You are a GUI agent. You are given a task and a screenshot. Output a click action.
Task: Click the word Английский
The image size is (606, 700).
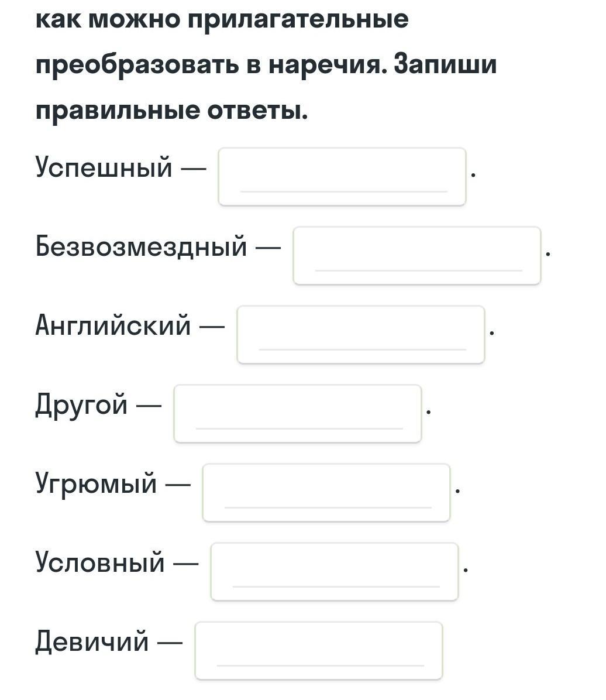[x=113, y=325]
